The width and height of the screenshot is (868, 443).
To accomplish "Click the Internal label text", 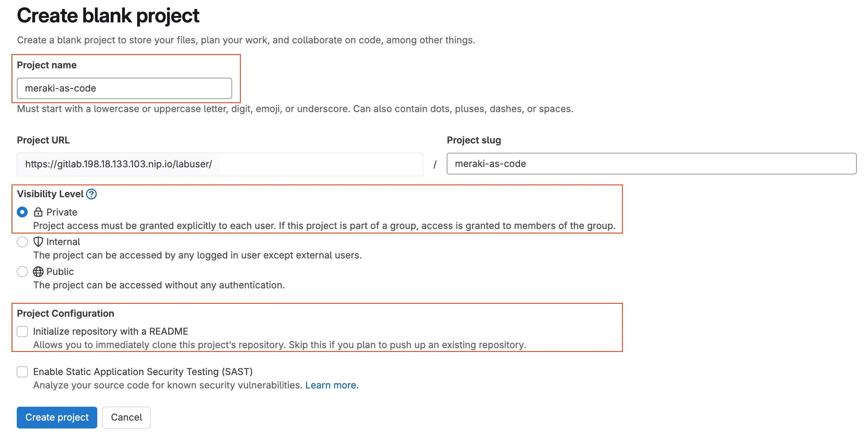I will (x=63, y=242).
